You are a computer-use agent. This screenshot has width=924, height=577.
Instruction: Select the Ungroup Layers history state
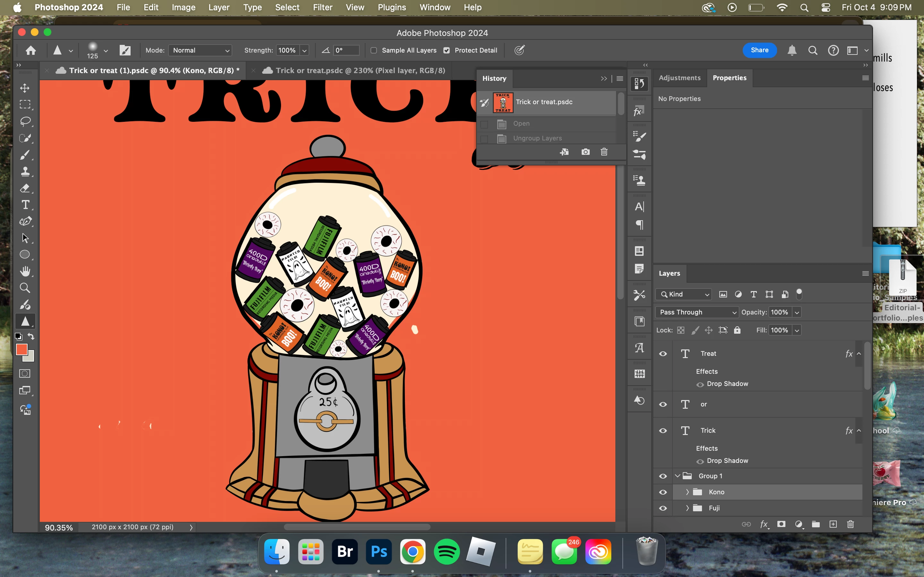click(537, 138)
